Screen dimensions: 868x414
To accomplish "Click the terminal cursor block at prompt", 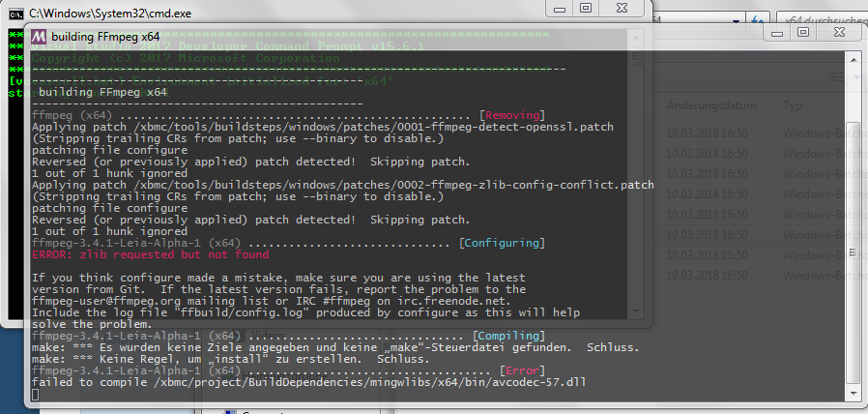I will 36,395.
